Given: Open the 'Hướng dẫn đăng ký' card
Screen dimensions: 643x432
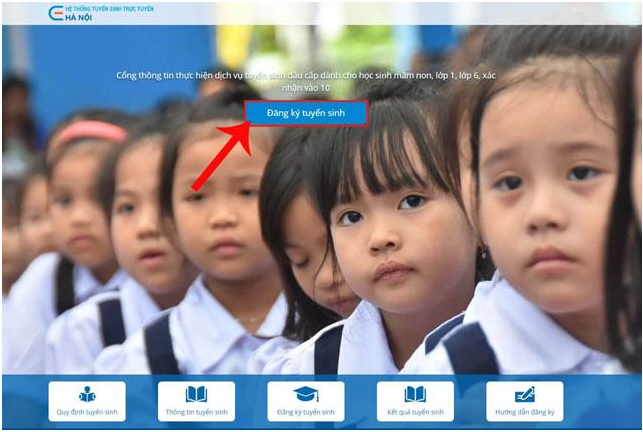Looking at the screenshot, I should click(x=525, y=401).
